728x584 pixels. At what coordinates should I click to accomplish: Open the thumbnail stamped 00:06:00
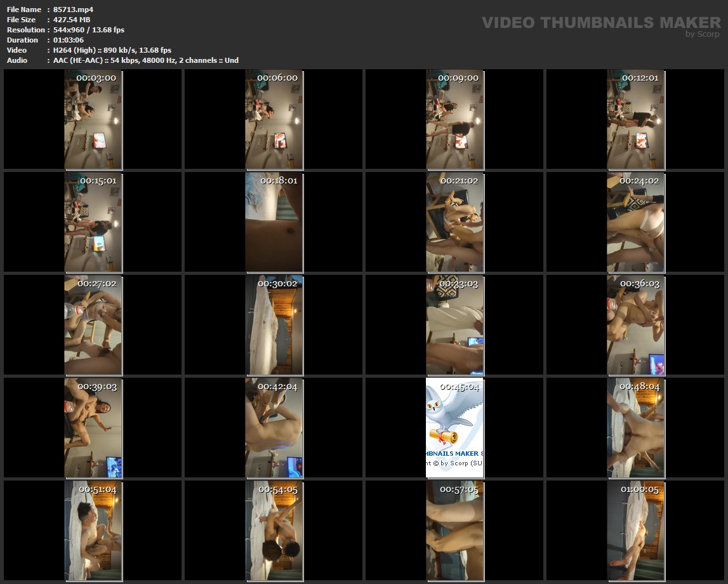(274, 119)
